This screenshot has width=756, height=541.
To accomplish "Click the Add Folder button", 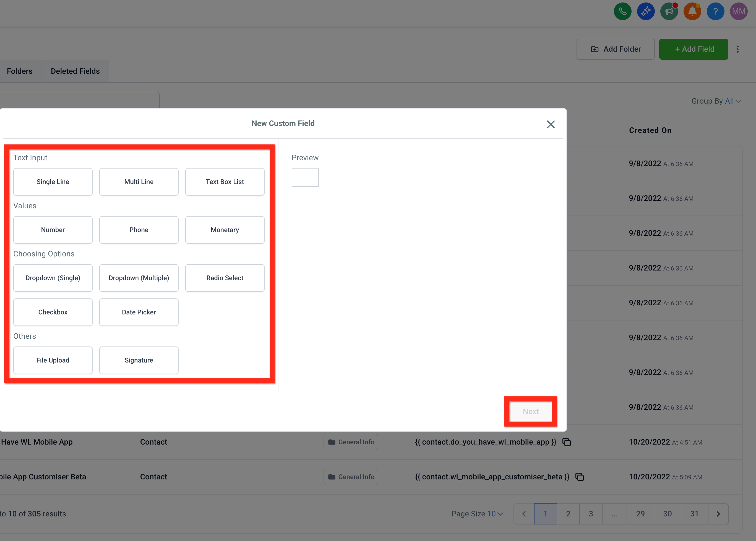I will [615, 49].
